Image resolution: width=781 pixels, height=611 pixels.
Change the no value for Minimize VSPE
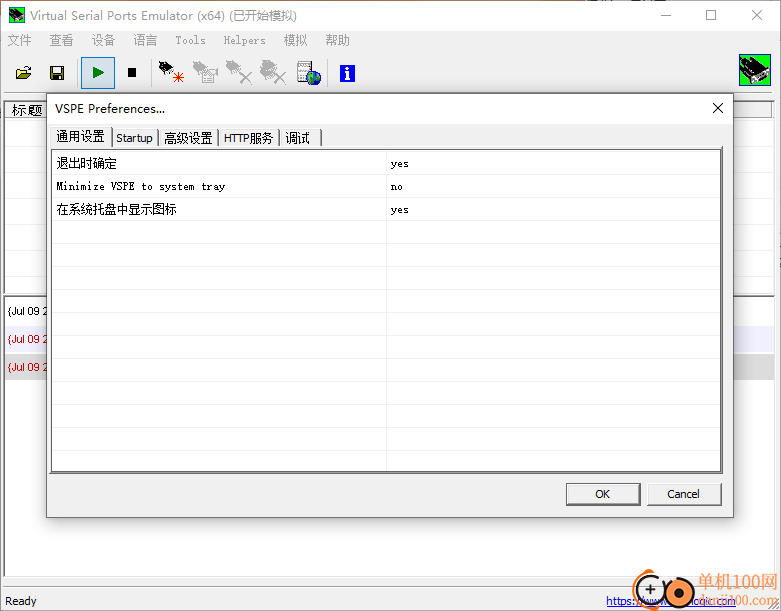point(553,186)
